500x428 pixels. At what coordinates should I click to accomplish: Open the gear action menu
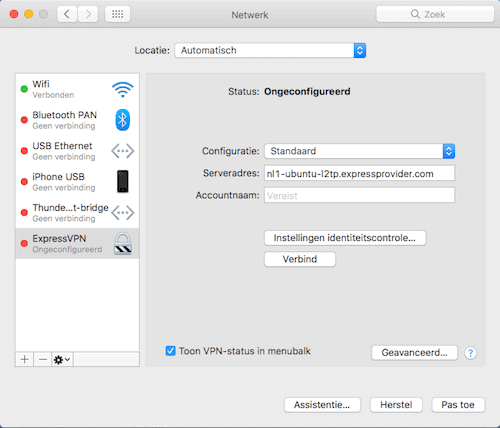point(62,359)
